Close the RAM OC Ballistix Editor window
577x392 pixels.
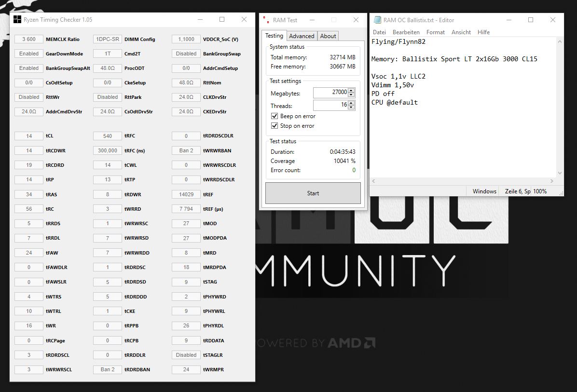[x=553, y=20]
